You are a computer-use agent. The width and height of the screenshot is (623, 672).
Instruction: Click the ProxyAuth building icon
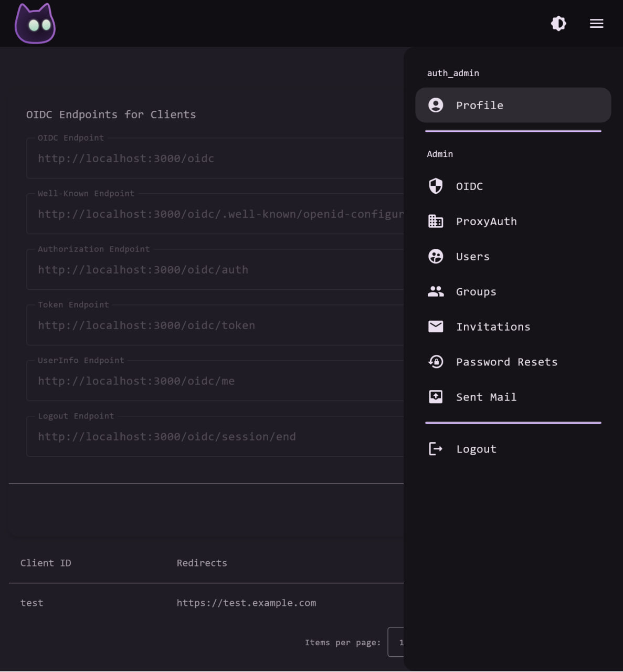pyautogui.click(x=436, y=222)
